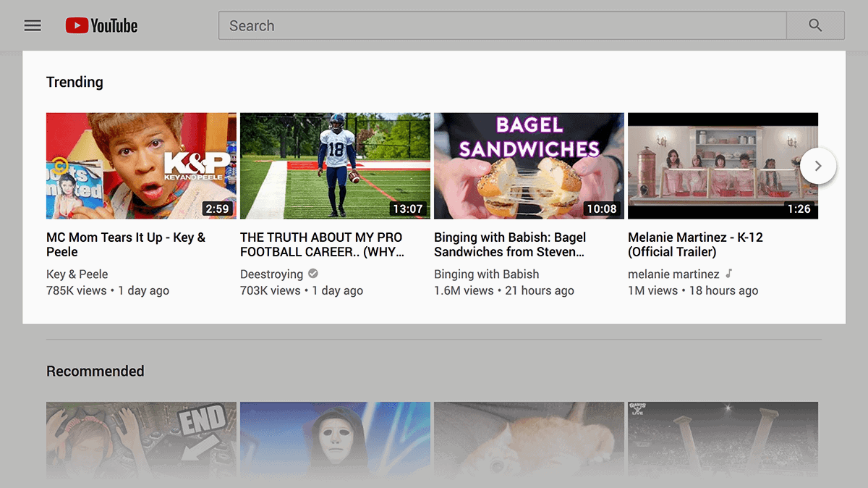Open the Binging with Babish channel link
The image size is (868, 488).
click(x=486, y=274)
